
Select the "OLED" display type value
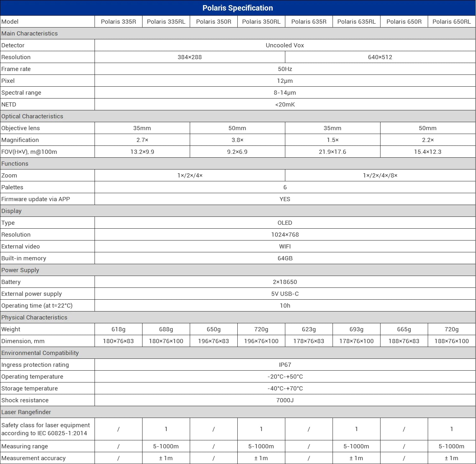[x=285, y=223]
